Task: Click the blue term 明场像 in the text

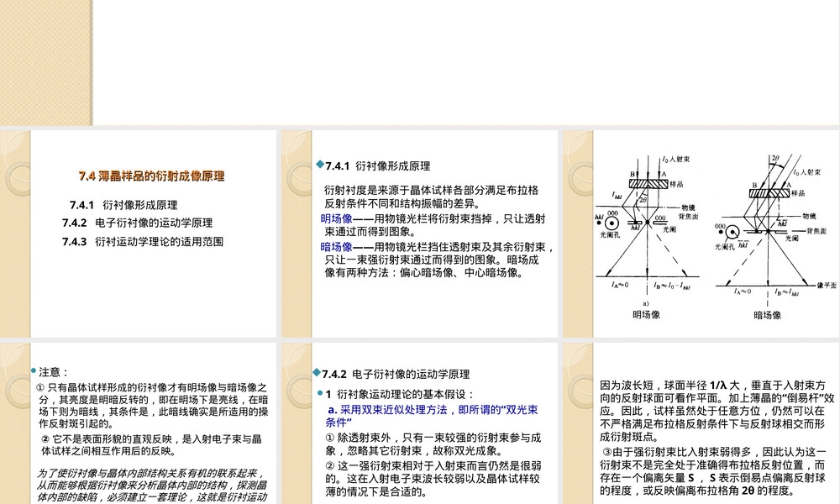Action: pos(337,218)
